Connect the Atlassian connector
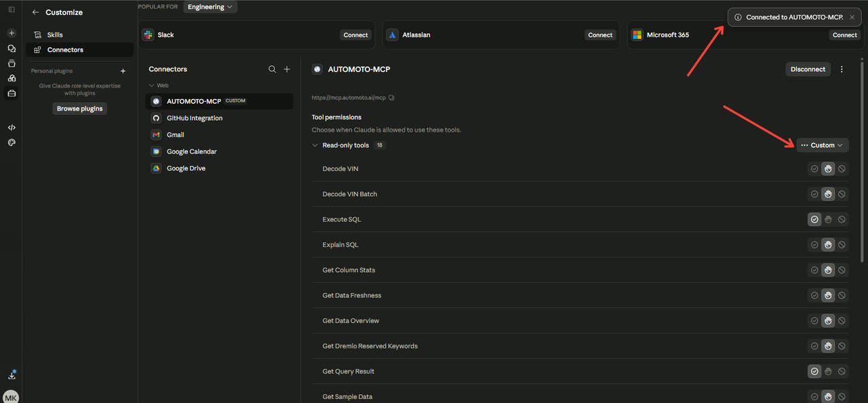This screenshot has height=403, width=868. (x=600, y=35)
